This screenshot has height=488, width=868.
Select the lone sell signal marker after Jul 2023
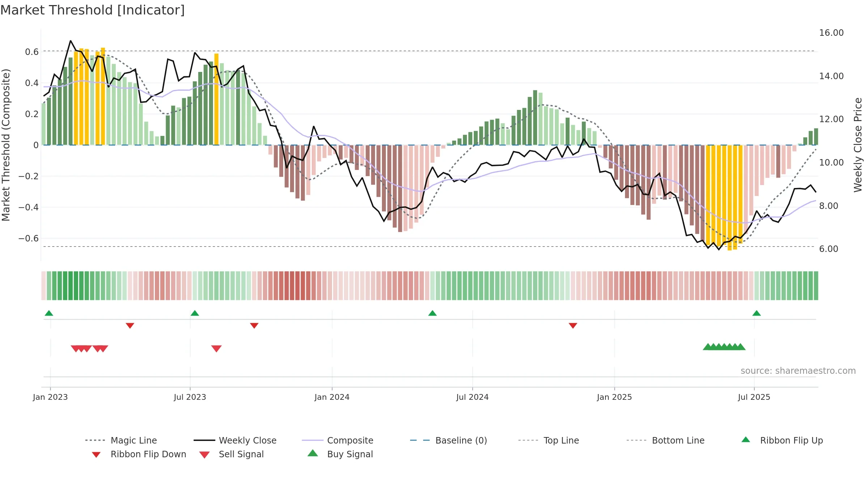(x=216, y=348)
